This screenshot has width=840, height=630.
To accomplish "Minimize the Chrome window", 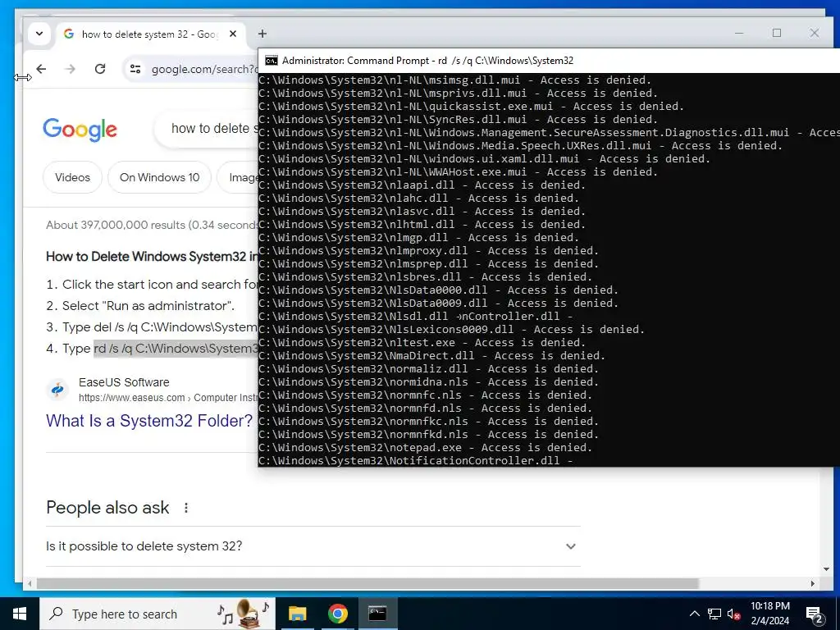I will 739,33.
